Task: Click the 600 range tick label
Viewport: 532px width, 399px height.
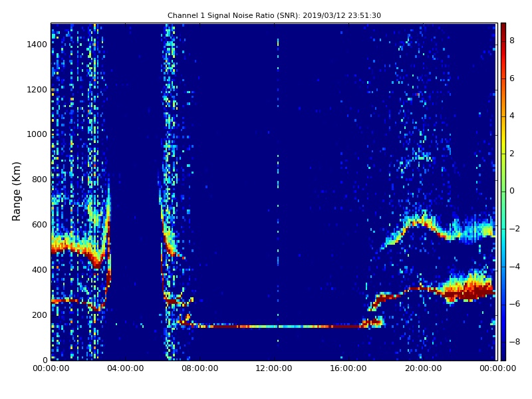Action: pyautogui.click(x=39, y=225)
